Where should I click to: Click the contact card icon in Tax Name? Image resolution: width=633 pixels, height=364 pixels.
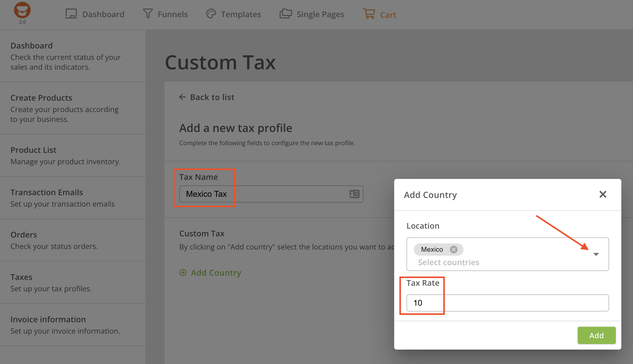coord(354,194)
